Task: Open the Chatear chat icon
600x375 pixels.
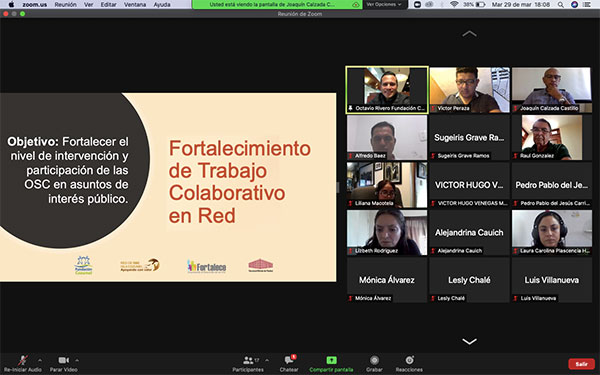Action: 289,360
